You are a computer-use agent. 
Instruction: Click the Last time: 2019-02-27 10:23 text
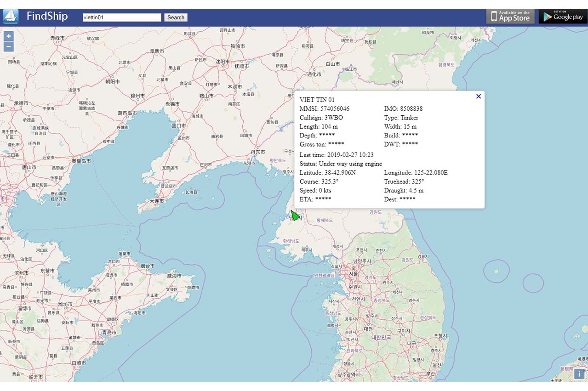(x=337, y=155)
